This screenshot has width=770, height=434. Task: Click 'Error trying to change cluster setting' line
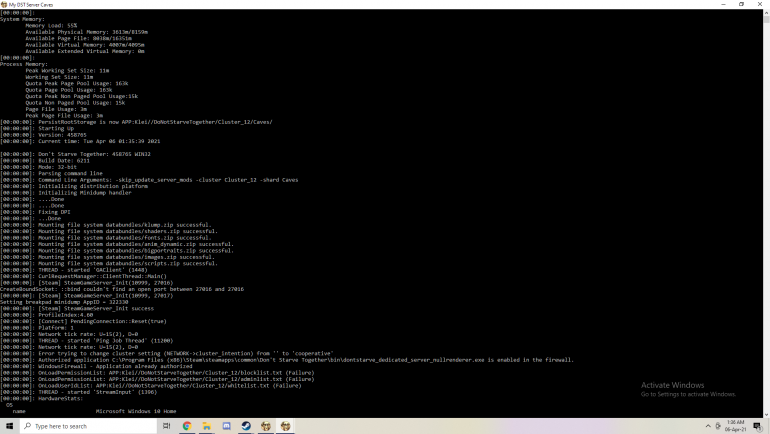click(167, 353)
